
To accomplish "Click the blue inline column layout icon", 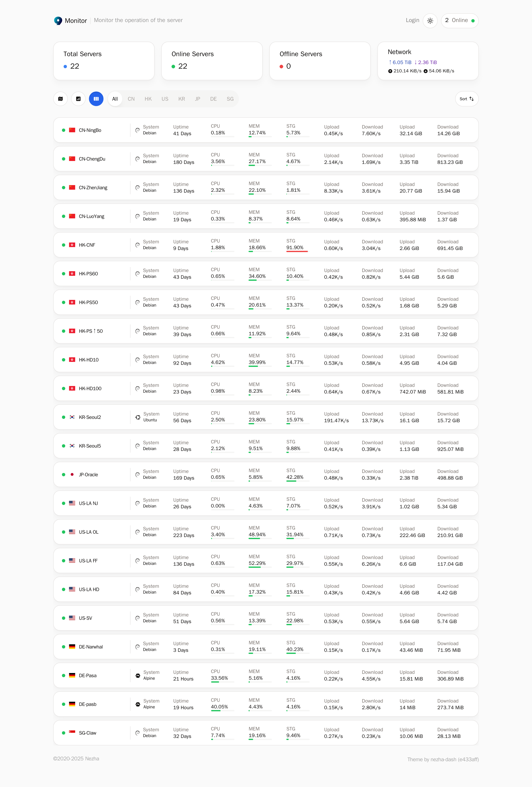I will pos(96,99).
